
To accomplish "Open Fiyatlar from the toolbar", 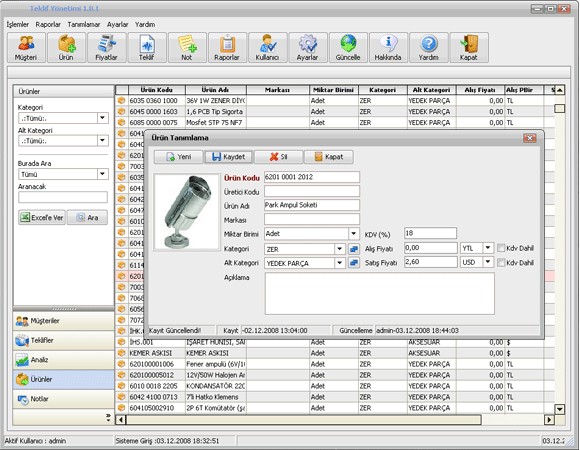I will [107, 47].
